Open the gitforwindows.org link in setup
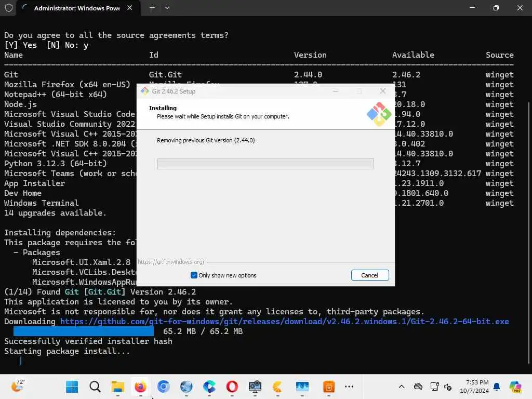Image resolution: width=532 pixels, height=399 pixels. pos(171,262)
